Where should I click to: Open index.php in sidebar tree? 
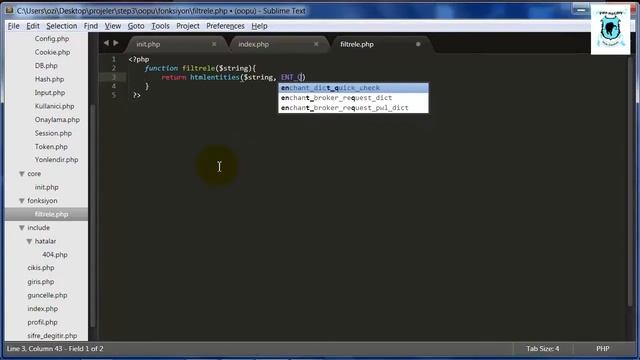pyautogui.click(x=42, y=309)
